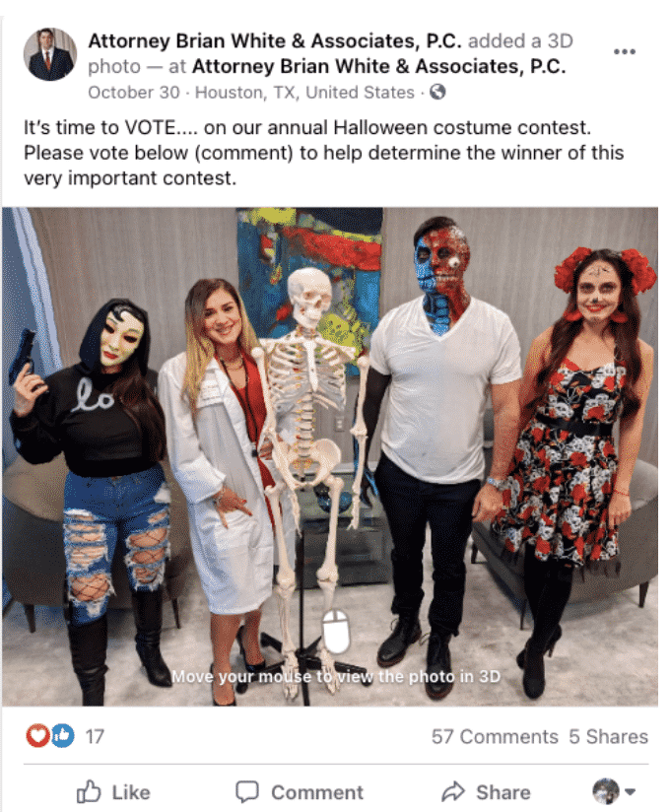View the 57 Comments

click(495, 736)
